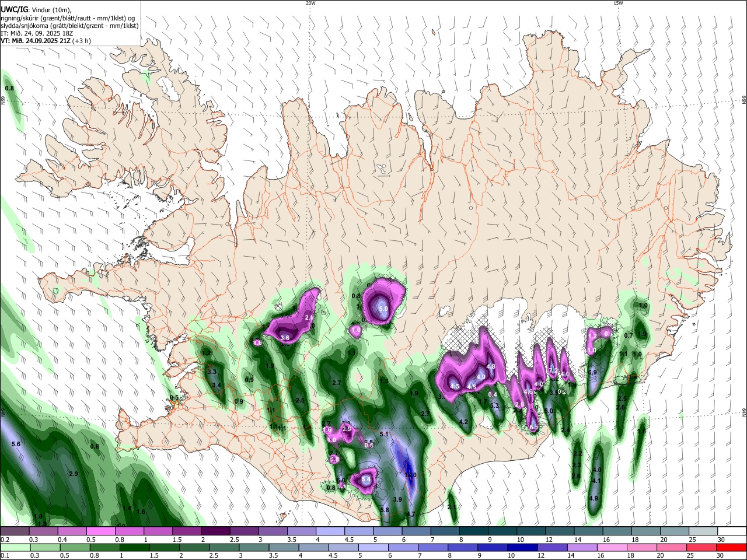
Task: Click the 4.8 value in the purple glacier band
Action: click(x=491, y=367)
